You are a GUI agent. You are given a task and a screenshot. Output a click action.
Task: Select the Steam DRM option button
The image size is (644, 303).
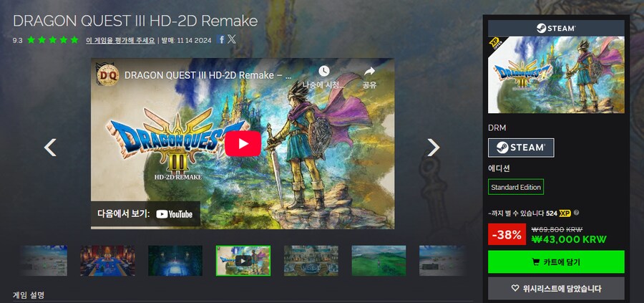521,148
